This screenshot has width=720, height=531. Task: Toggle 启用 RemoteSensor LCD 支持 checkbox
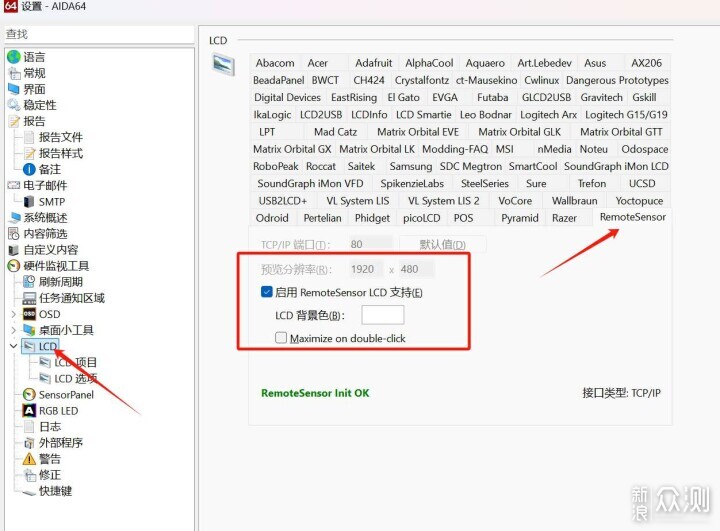click(x=266, y=292)
